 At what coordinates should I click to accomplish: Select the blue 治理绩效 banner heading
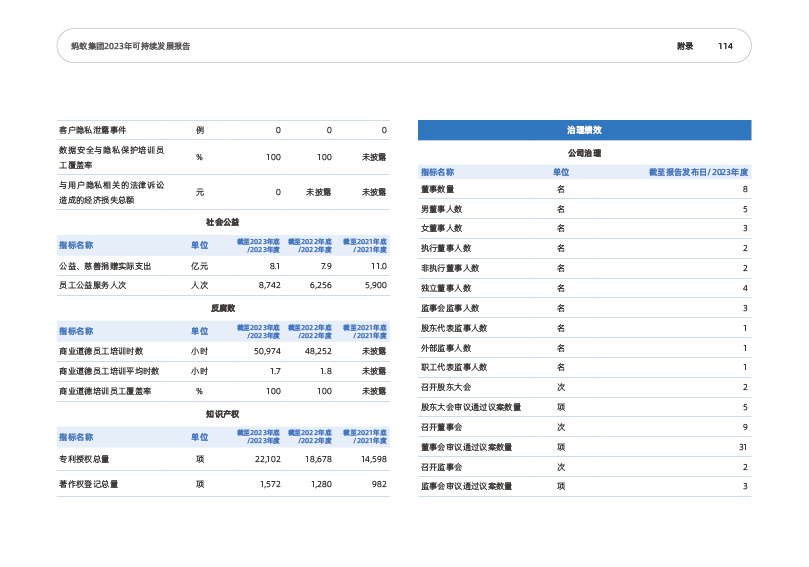(x=584, y=130)
